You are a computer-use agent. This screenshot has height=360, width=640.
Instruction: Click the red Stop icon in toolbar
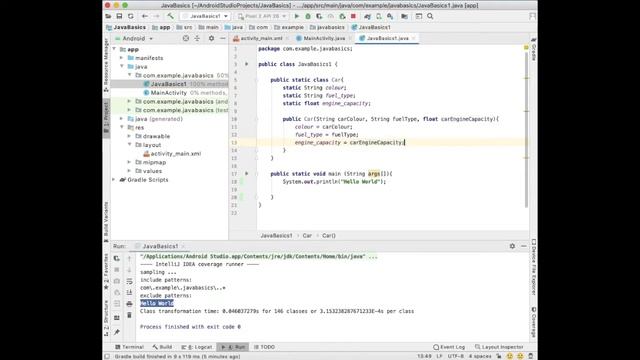(x=353, y=16)
